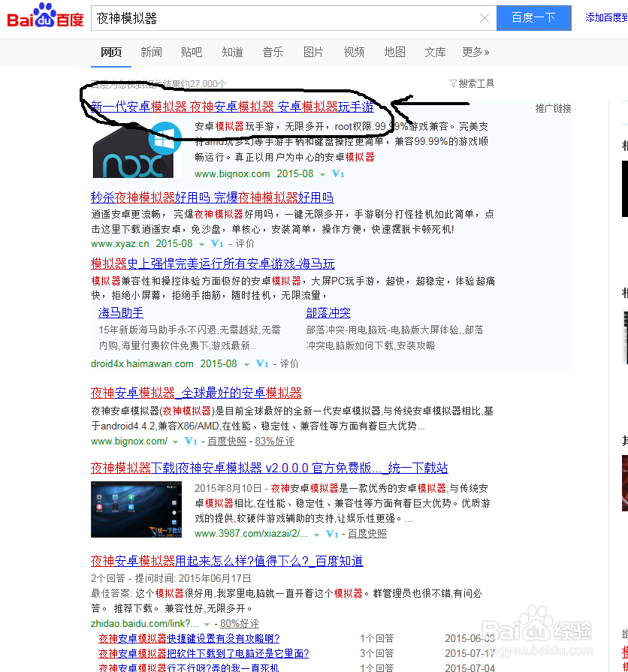Expand the dropdown arrow after xyaz.cn
Viewport: 628px width, 672px height.
[201, 244]
